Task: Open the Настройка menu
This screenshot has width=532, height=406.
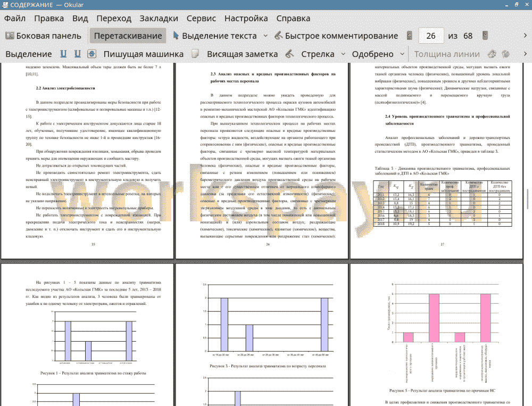Action: (x=246, y=18)
